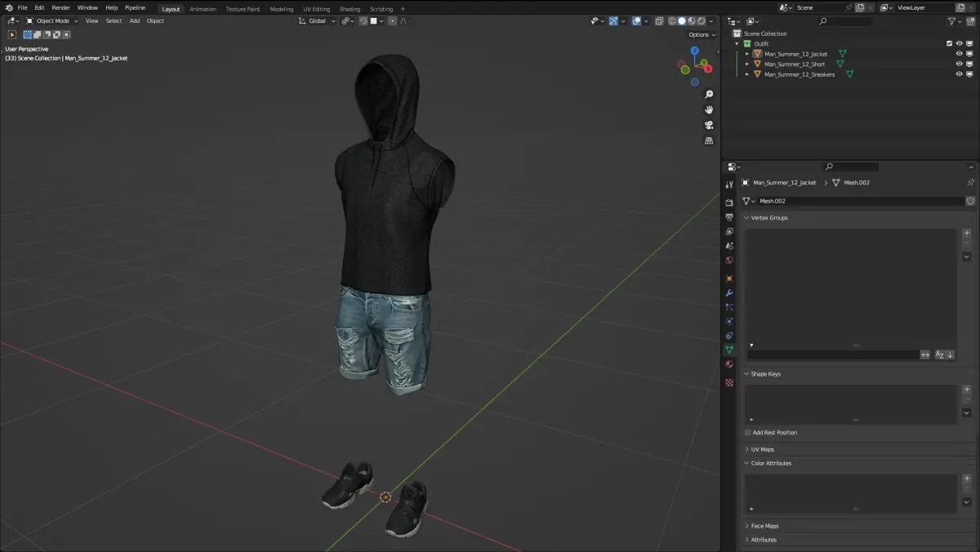Image resolution: width=980 pixels, height=552 pixels.
Task: Open the Render properties tab
Action: click(x=729, y=203)
